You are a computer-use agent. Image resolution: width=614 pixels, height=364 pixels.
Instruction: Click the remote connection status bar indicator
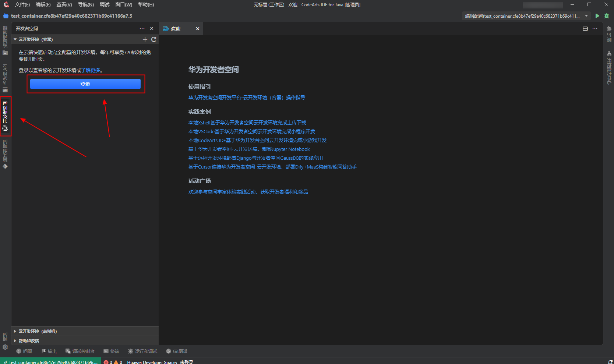[x=50, y=362]
